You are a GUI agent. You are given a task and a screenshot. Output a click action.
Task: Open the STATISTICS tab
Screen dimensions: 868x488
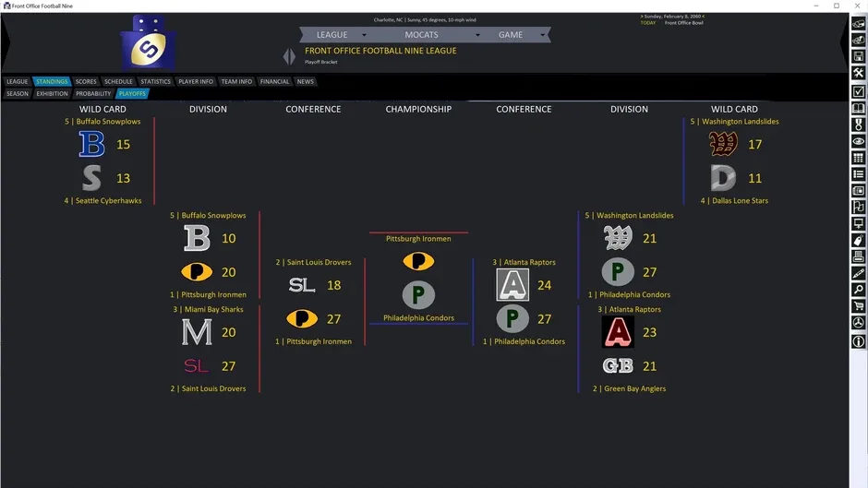click(x=155, y=81)
